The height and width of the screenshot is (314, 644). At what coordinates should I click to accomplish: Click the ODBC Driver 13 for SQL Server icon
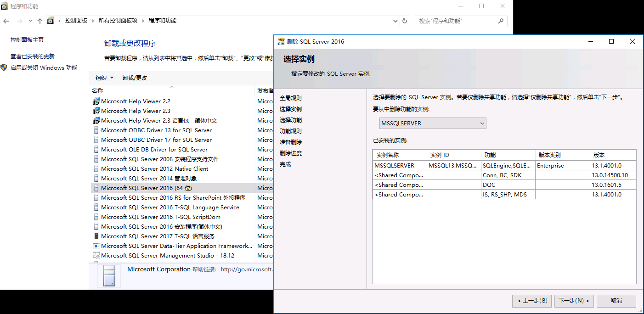pos(96,130)
